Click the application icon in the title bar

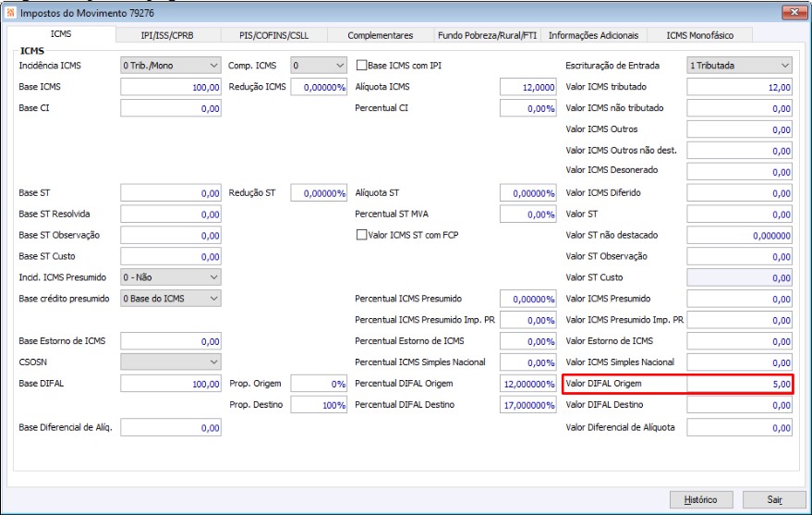pyautogui.click(x=10, y=12)
